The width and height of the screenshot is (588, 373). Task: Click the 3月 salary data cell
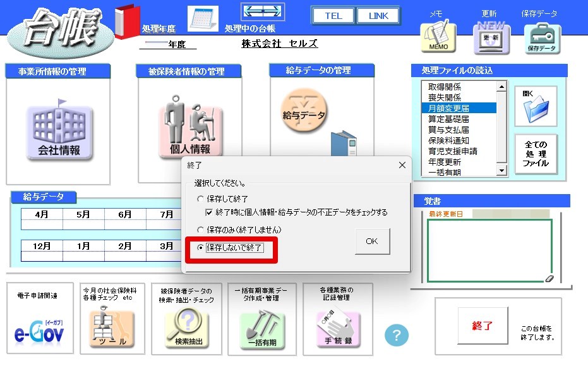click(164, 256)
